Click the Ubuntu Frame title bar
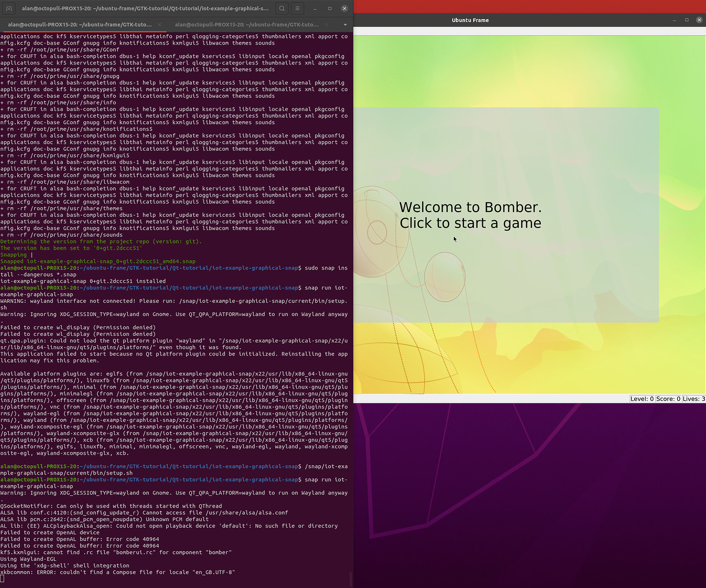706x588 pixels. [470, 20]
